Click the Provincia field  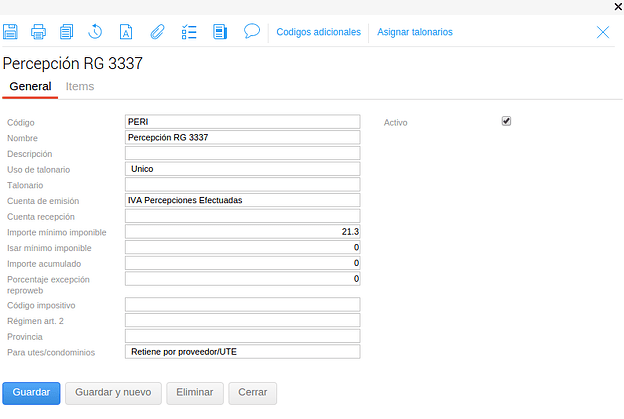pos(242,336)
